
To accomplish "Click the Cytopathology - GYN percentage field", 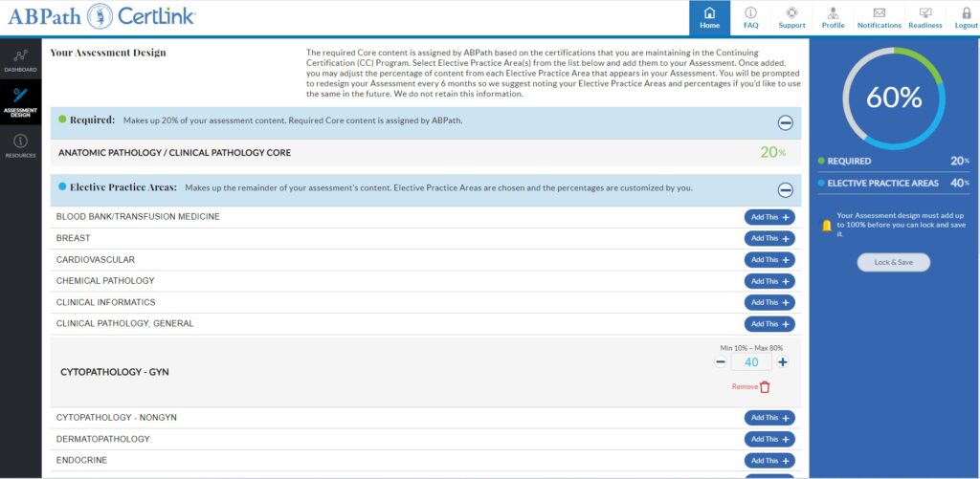I will coord(751,362).
